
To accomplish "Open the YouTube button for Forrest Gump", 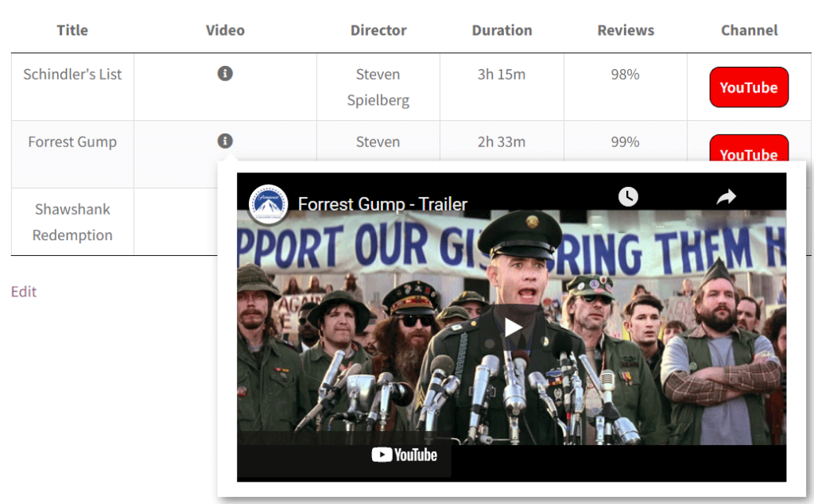I will [749, 148].
